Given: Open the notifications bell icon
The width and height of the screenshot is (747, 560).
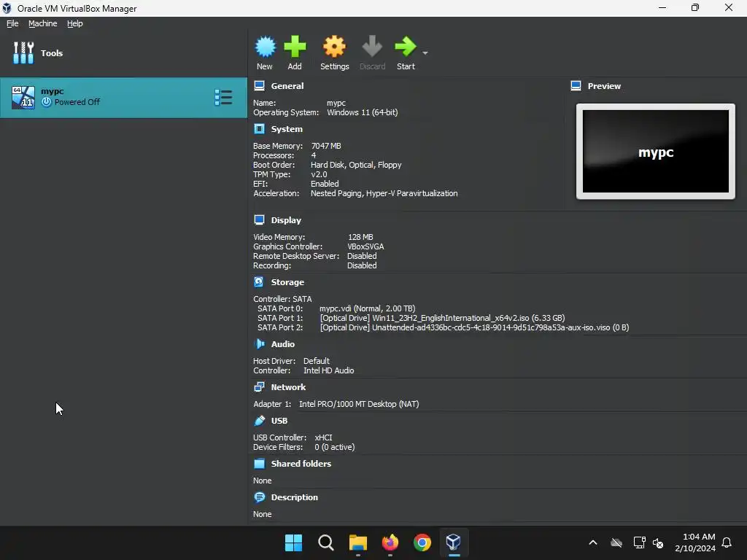Looking at the screenshot, I should 727,542.
